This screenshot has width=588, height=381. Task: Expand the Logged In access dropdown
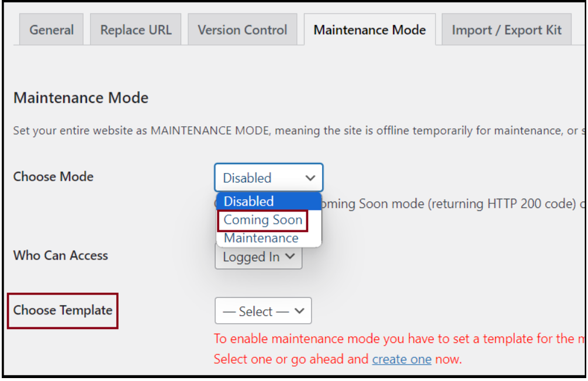pos(258,257)
